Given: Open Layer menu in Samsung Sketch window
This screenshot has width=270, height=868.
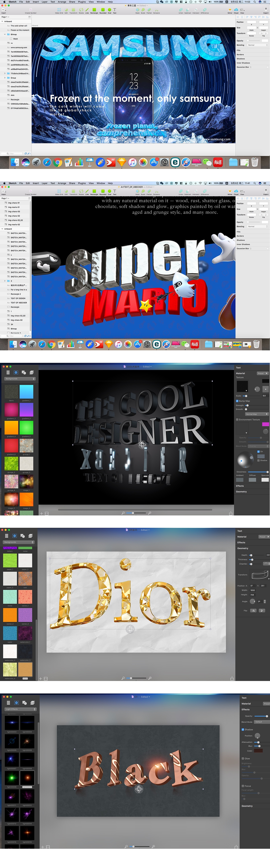Looking at the screenshot, I should coord(44,2).
